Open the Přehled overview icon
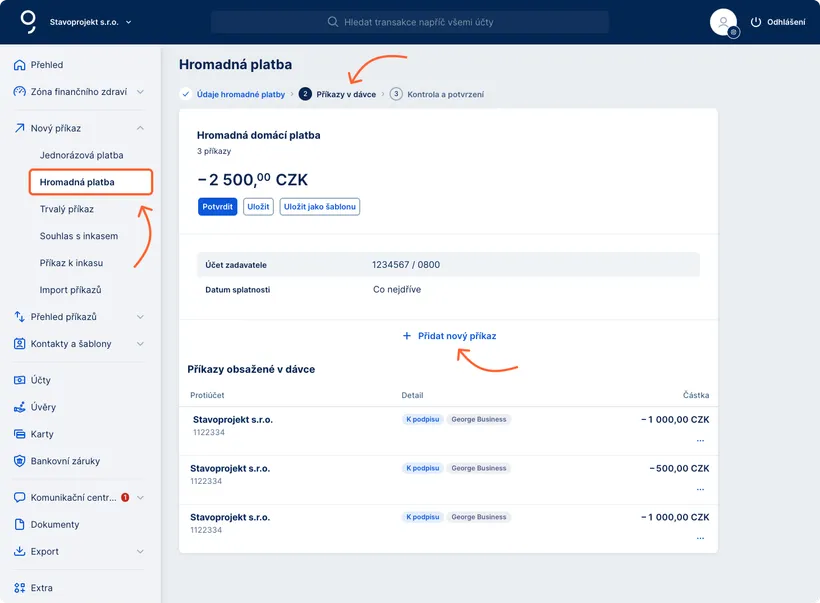This screenshot has width=820, height=603. click(x=18, y=64)
